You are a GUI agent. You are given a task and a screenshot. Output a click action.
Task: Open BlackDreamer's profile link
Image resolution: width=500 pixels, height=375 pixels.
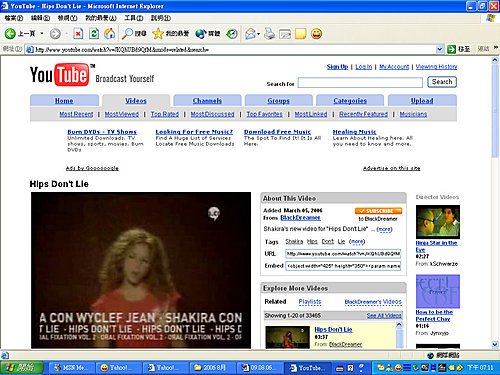tap(300, 218)
